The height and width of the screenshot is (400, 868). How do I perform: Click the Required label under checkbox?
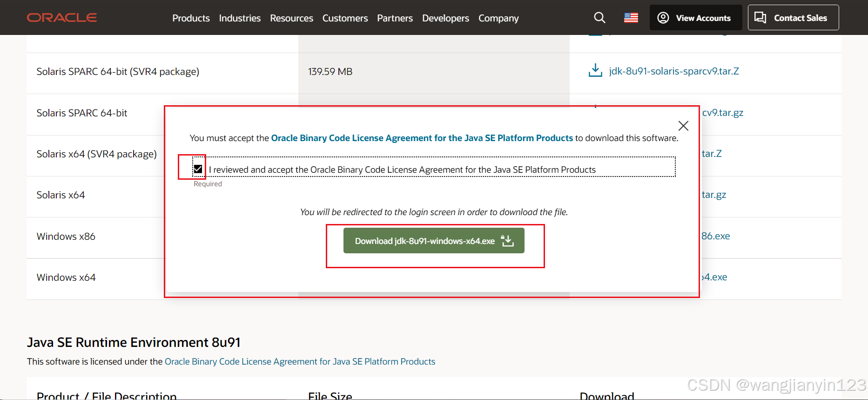point(208,184)
